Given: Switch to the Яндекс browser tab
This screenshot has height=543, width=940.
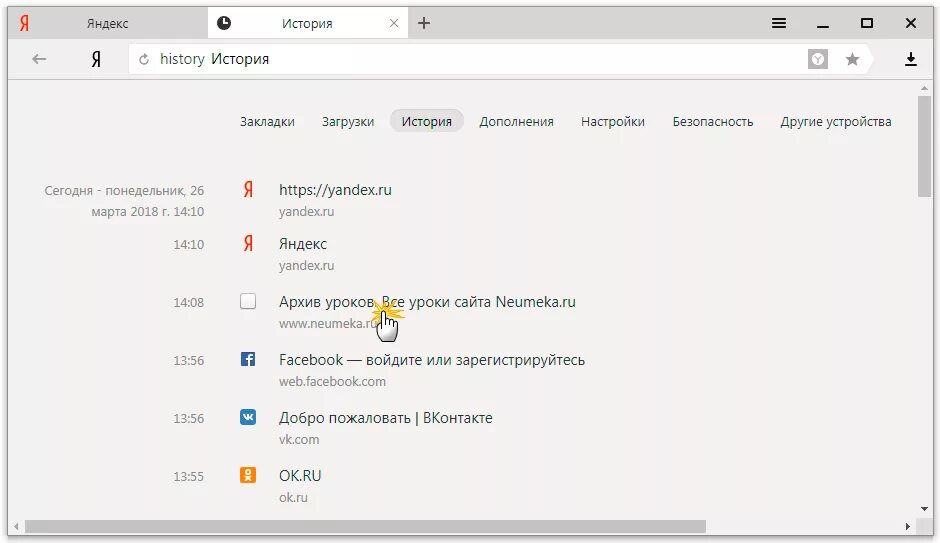Looking at the screenshot, I should click(x=107, y=23).
